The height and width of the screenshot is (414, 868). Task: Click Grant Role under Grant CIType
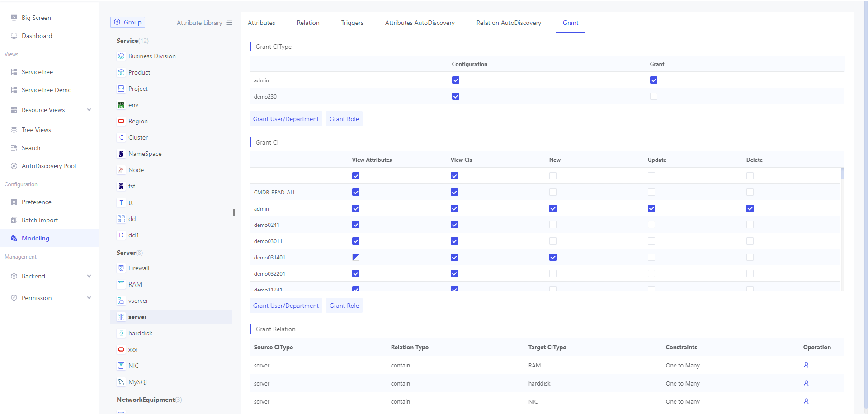coord(344,119)
